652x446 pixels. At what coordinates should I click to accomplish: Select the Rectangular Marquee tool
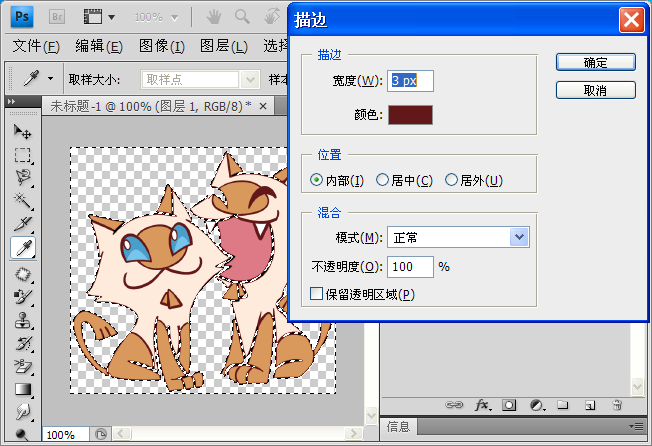tap(22, 155)
